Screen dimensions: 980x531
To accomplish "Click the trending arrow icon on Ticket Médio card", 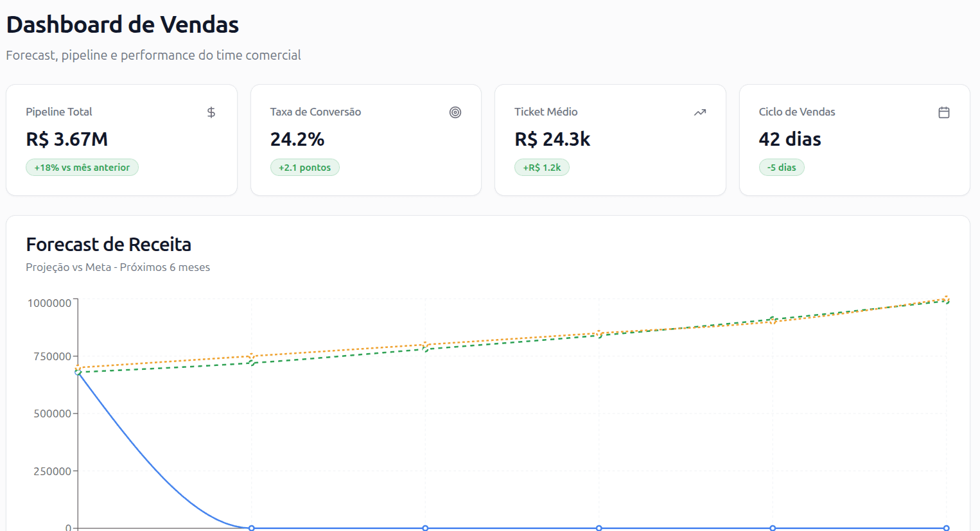I will (699, 112).
